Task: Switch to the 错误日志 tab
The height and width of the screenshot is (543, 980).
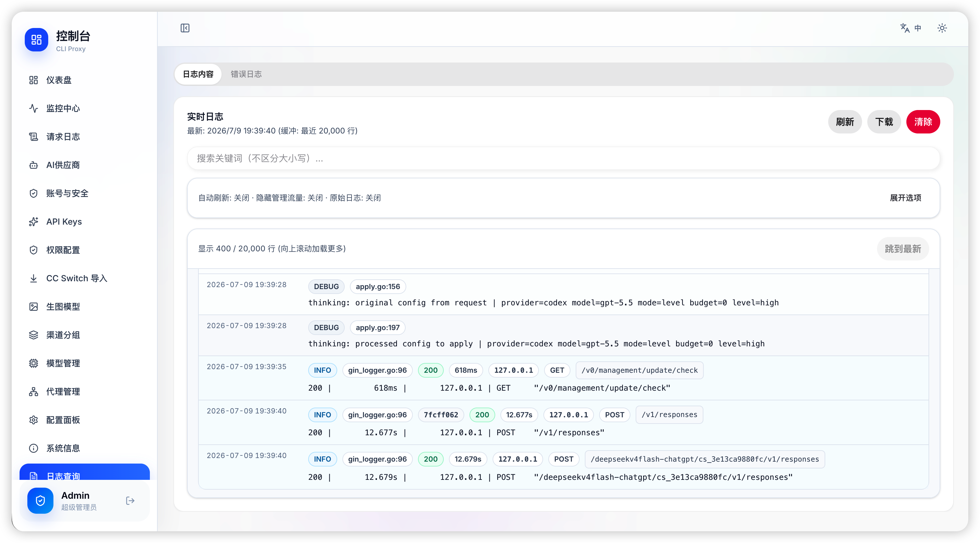Action: pyautogui.click(x=246, y=74)
